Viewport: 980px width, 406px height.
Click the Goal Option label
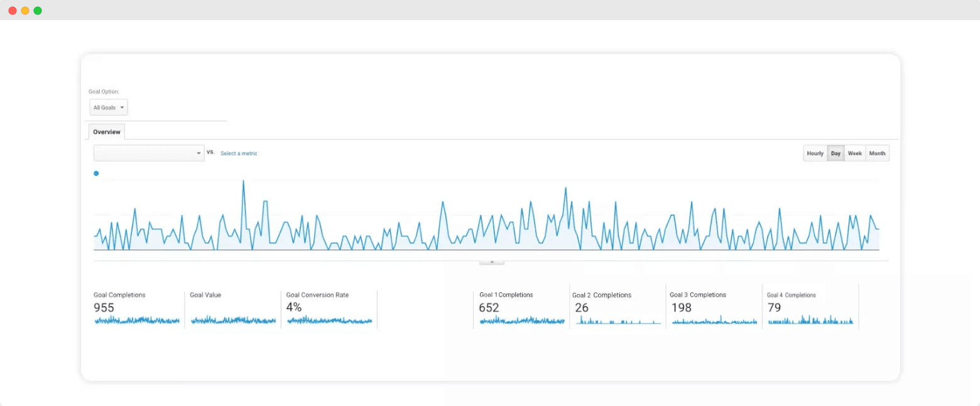(104, 92)
